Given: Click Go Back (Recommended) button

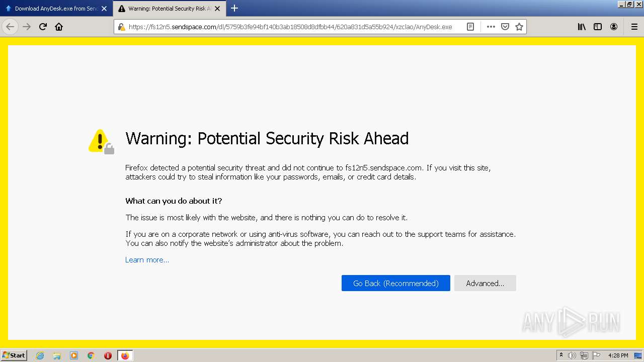Looking at the screenshot, I should tap(396, 283).
